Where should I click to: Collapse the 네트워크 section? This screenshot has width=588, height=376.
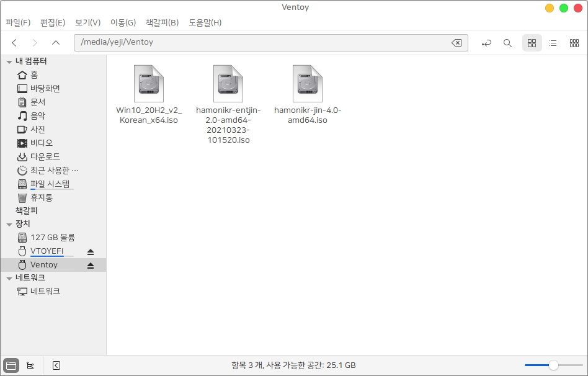tap(9, 278)
